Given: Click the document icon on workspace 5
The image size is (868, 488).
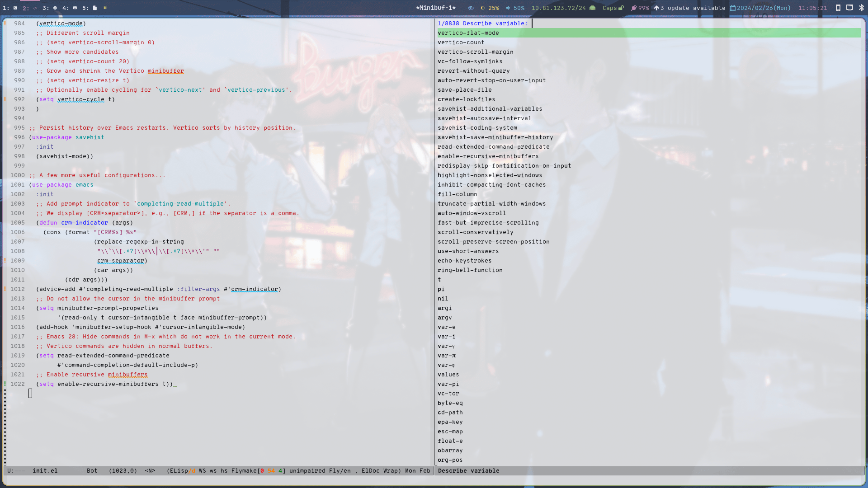Looking at the screenshot, I should coord(94,8).
